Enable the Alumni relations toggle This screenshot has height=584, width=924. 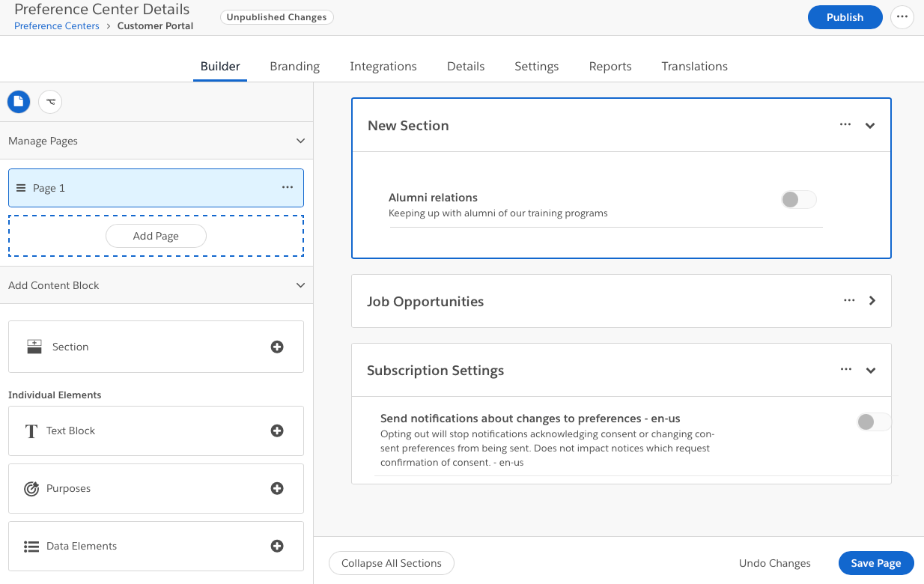coord(798,199)
